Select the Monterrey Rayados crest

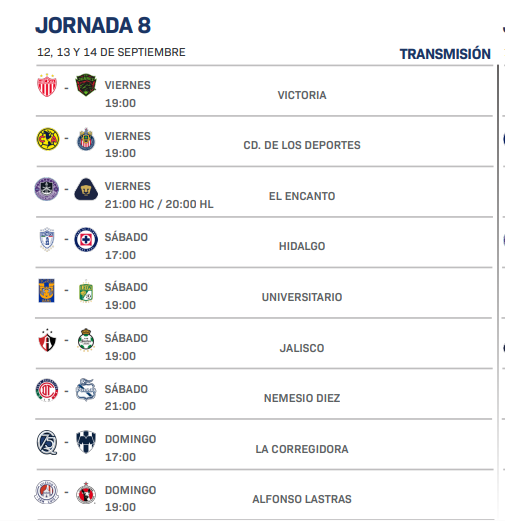86,442
